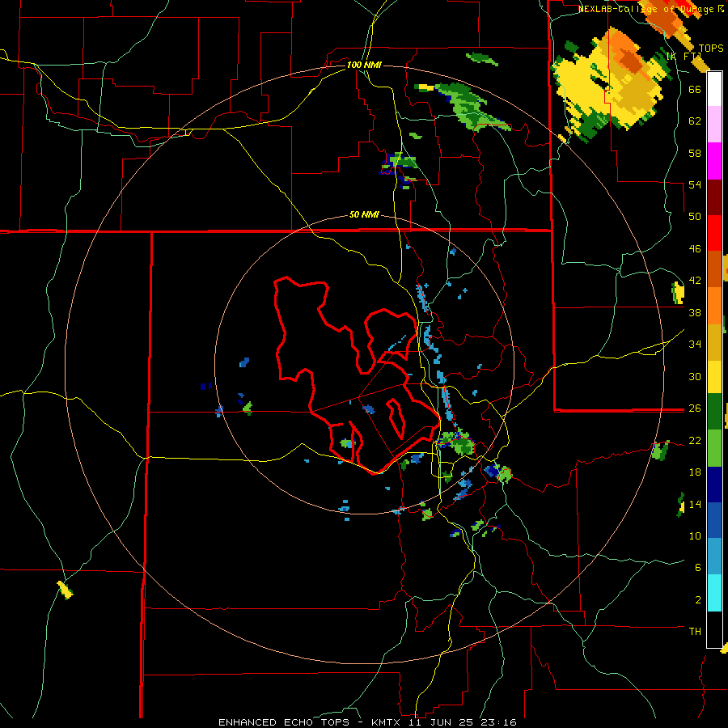Click the small yellow echo in the far lower-left

pos(66,590)
